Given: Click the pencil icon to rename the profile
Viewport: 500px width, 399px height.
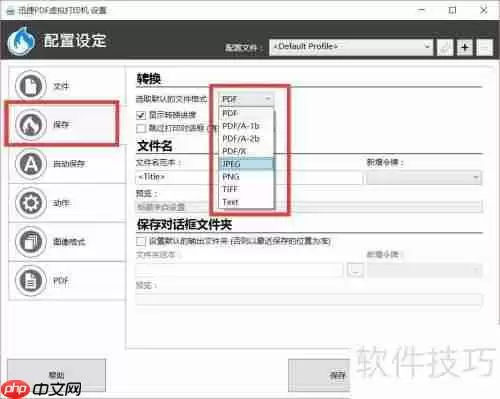Looking at the screenshot, I should coord(445,47).
